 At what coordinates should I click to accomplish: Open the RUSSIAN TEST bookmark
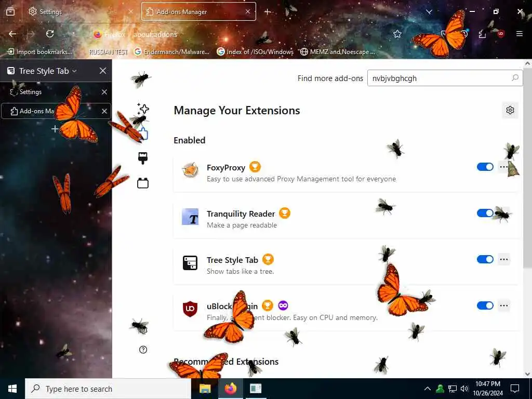[x=108, y=52]
